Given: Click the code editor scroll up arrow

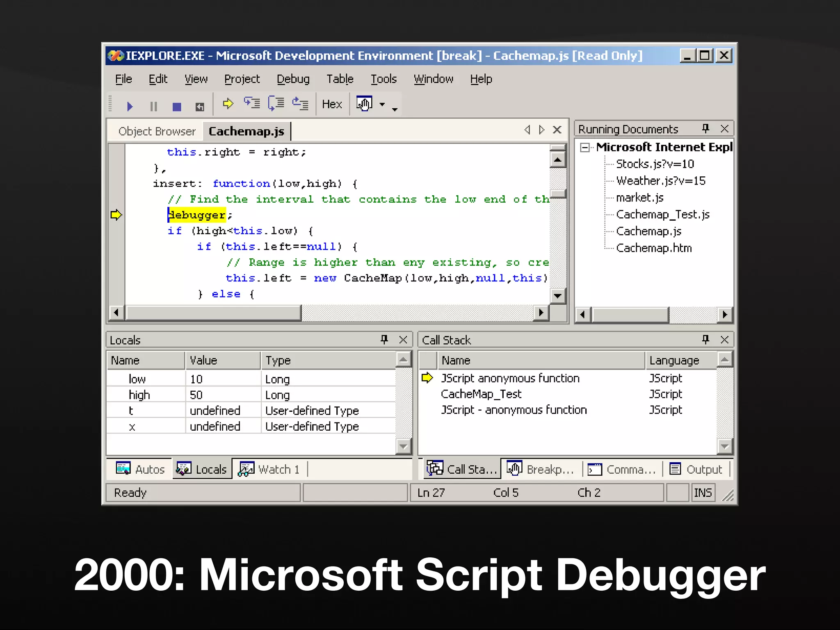Looking at the screenshot, I should [x=558, y=160].
